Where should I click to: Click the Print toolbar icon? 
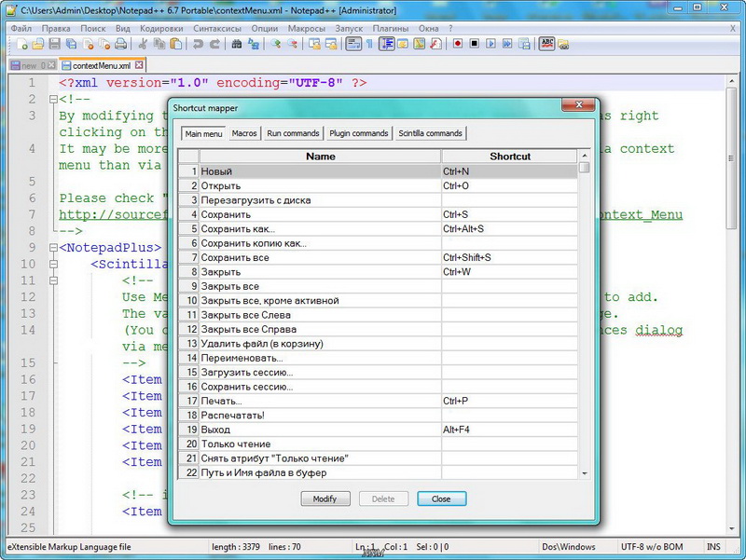click(121, 44)
